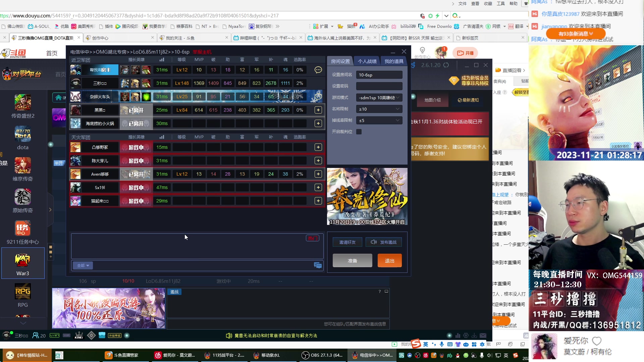
Task: Click the plus icon on Aven哆哆 row
Action: [x=318, y=174]
